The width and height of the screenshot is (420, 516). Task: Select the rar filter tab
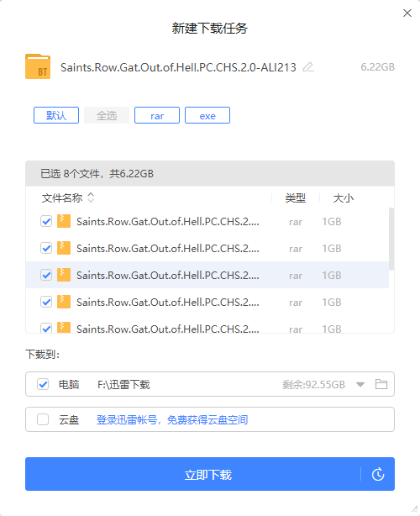pyautogui.click(x=157, y=115)
